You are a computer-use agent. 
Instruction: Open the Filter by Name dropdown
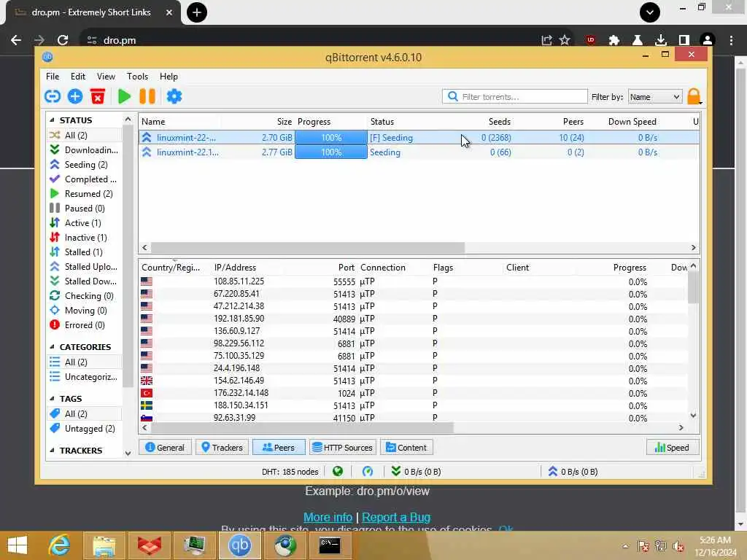(654, 97)
